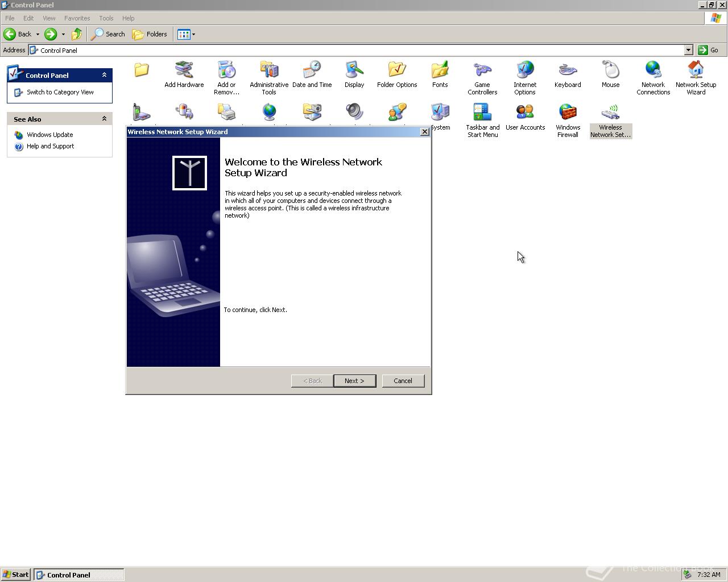Image resolution: width=728 pixels, height=582 pixels.
Task: Select the Wireless Network Setup icon
Action: click(x=610, y=120)
